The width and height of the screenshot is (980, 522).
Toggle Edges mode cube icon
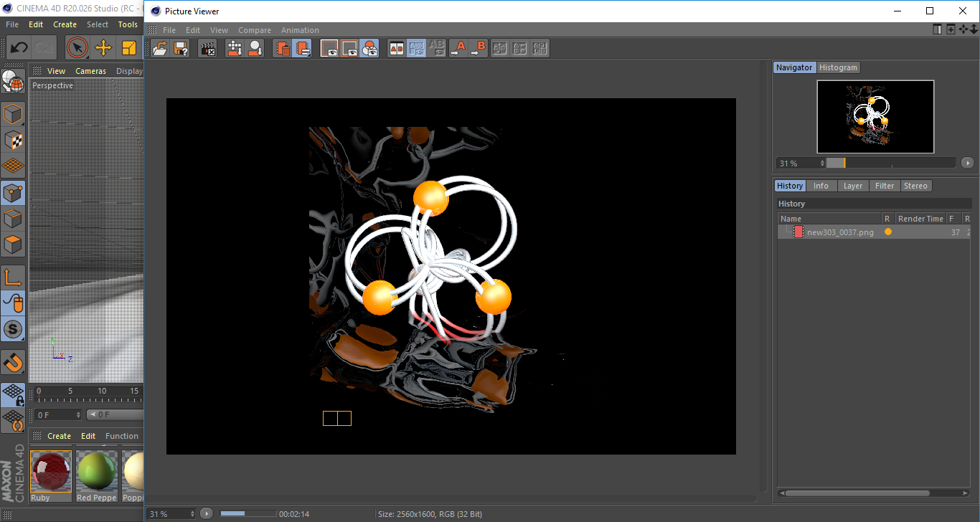pos(13,219)
